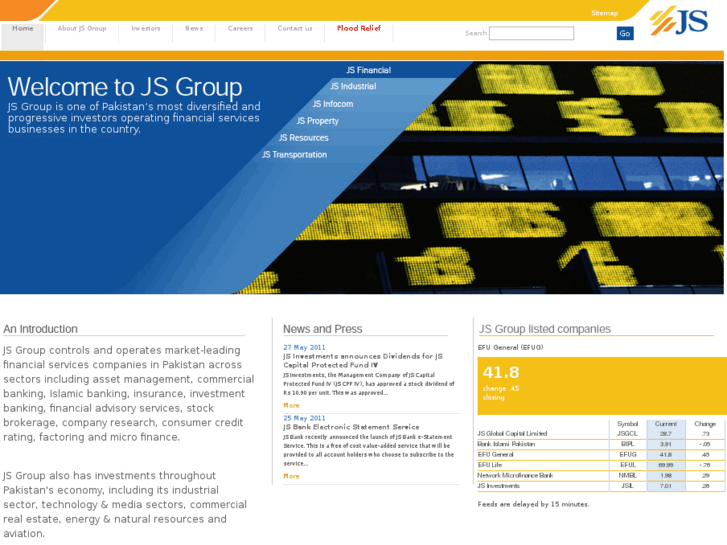Click the NMBL symbol cell

point(627,475)
